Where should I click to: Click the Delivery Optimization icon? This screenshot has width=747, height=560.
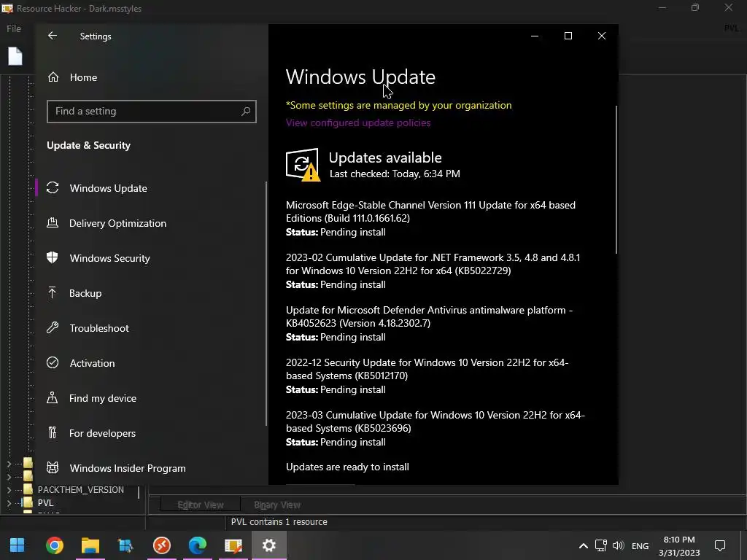(x=53, y=222)
